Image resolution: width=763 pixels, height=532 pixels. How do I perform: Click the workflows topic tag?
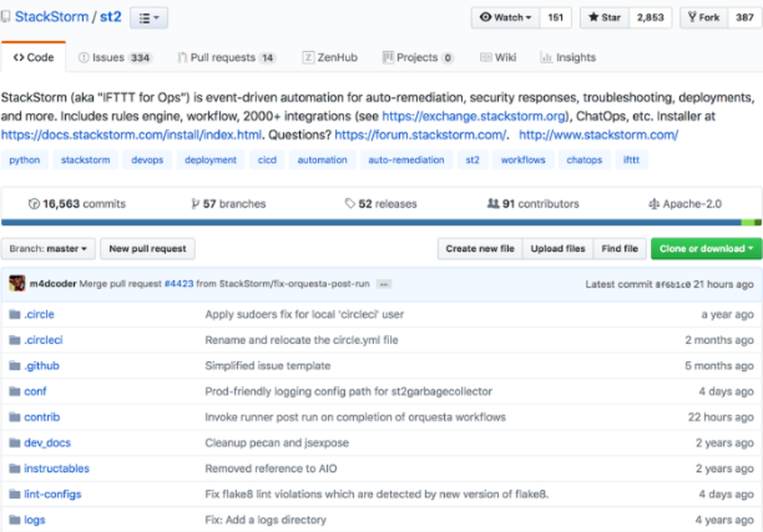pos(523,160)
